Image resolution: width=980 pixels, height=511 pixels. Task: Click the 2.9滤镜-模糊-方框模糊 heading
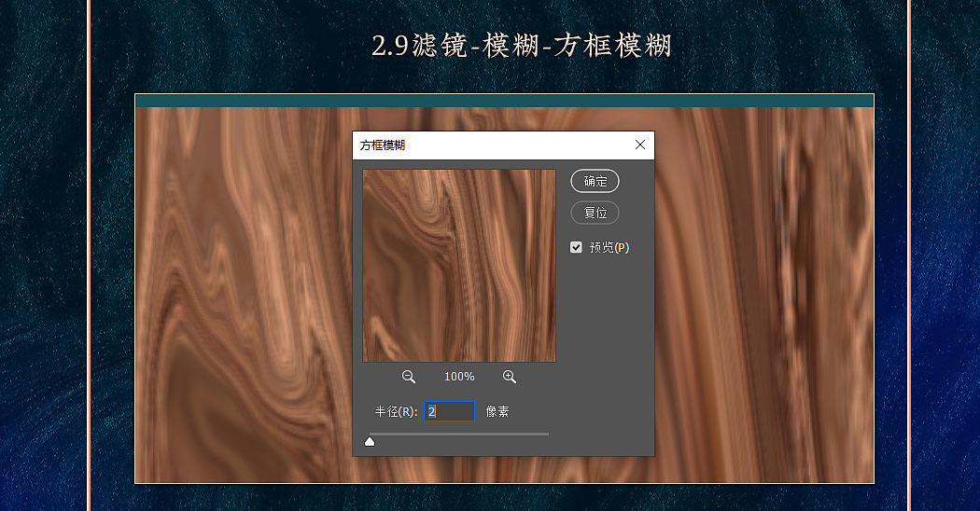521,46
